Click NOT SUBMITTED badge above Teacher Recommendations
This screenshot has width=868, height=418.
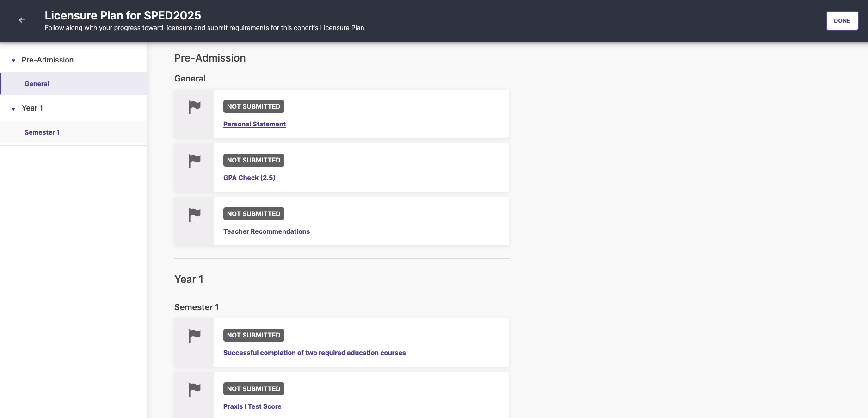point(254,214)
